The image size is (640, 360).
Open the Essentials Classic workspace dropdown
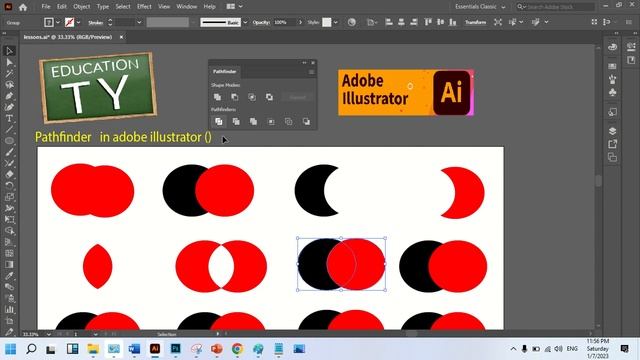tap(480, 7)
